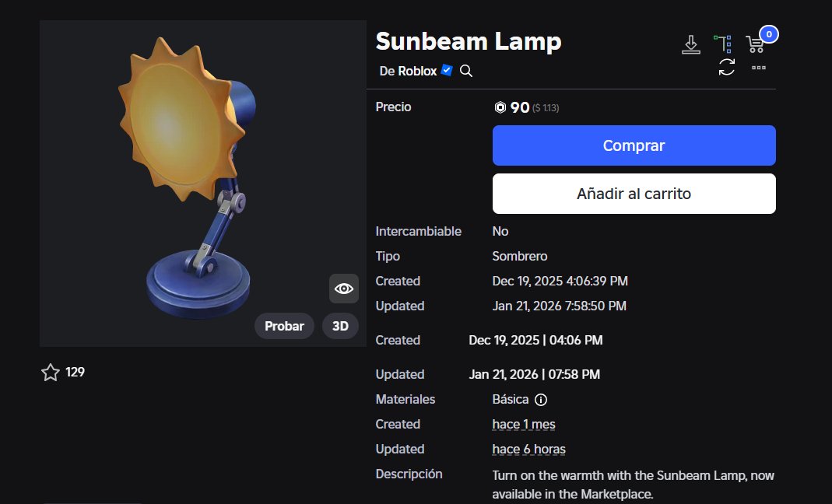Click the 'Sombrero' type value
This screenshot has height=504, width=832.
pos(519,256)
